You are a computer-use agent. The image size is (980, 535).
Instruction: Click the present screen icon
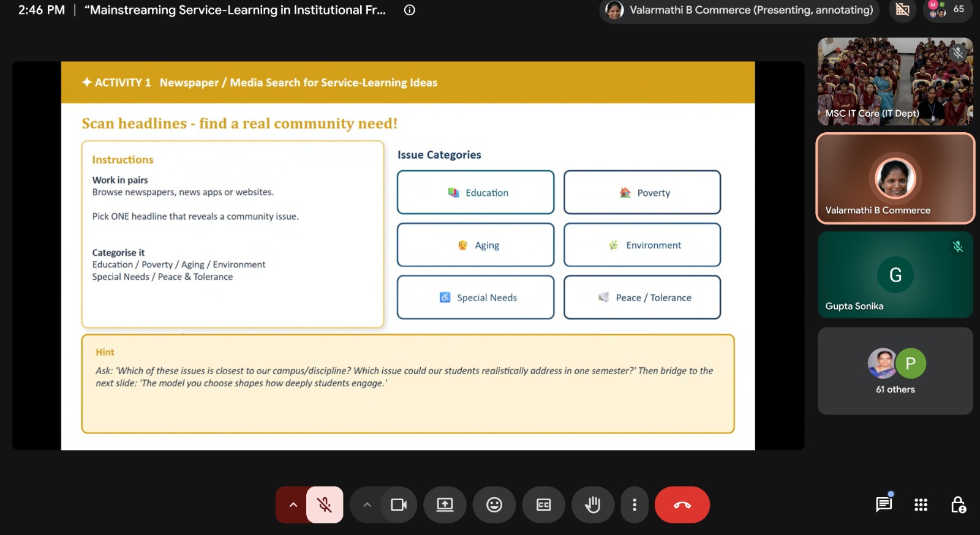click(x=445, y=505)
